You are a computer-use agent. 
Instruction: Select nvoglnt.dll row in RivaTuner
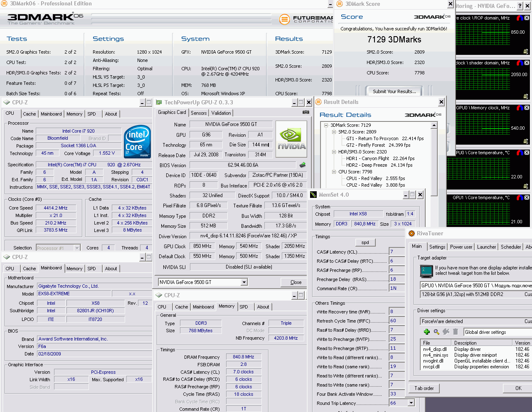click(476, 361)
